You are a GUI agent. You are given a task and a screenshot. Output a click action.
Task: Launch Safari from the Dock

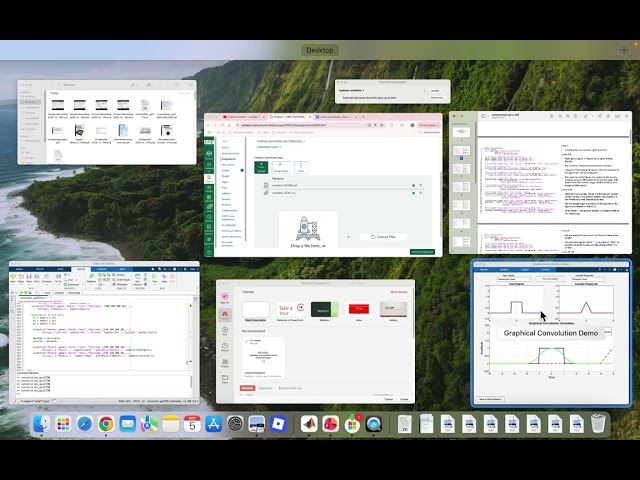coord(85,424)
